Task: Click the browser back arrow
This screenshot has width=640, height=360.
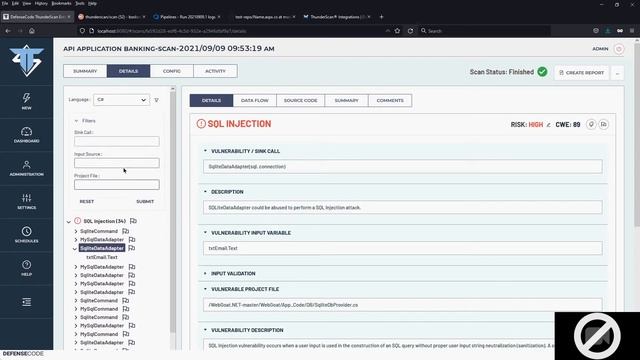Action: 8,31
